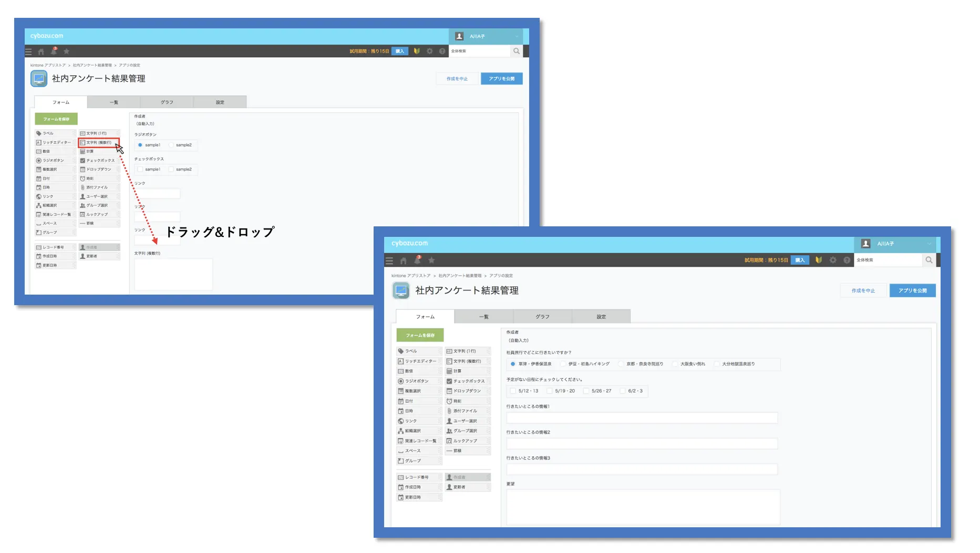Select the 草津・伊香保温泉 radio button

pyautogui.click(x=513, y=364)
